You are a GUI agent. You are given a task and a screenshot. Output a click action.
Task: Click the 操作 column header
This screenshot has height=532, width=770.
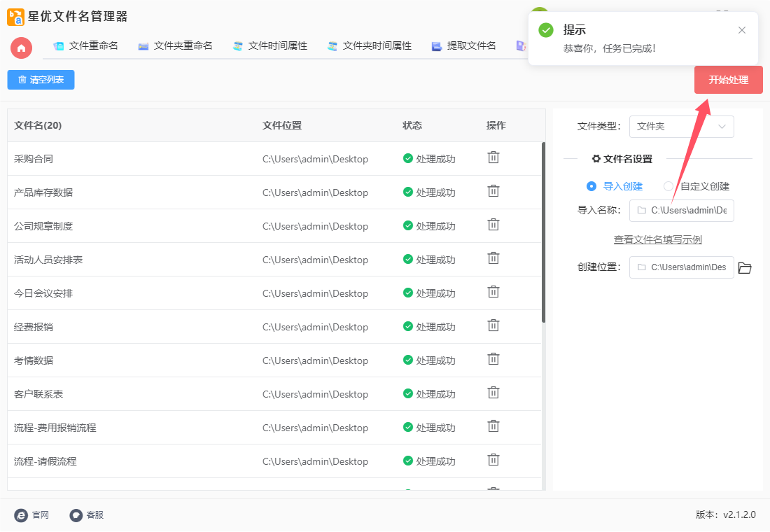(496, 125)
